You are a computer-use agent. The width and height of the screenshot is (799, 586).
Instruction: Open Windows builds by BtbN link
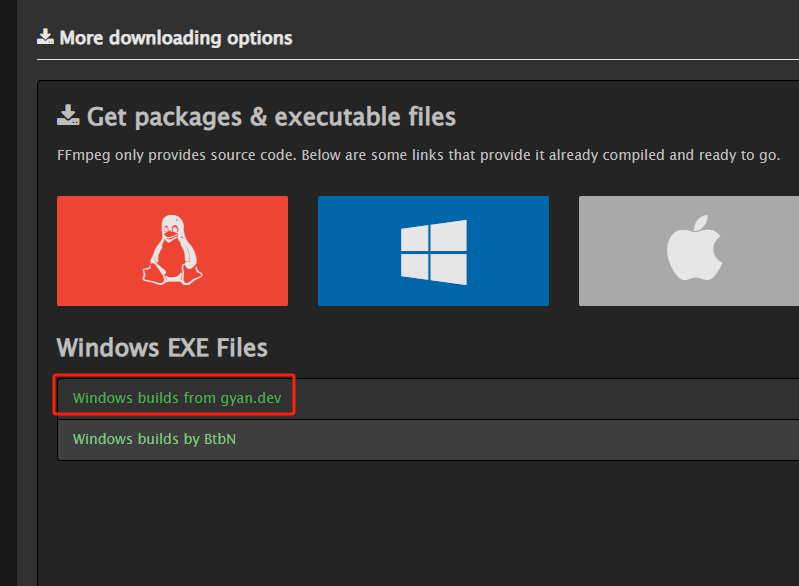(154, 439)
